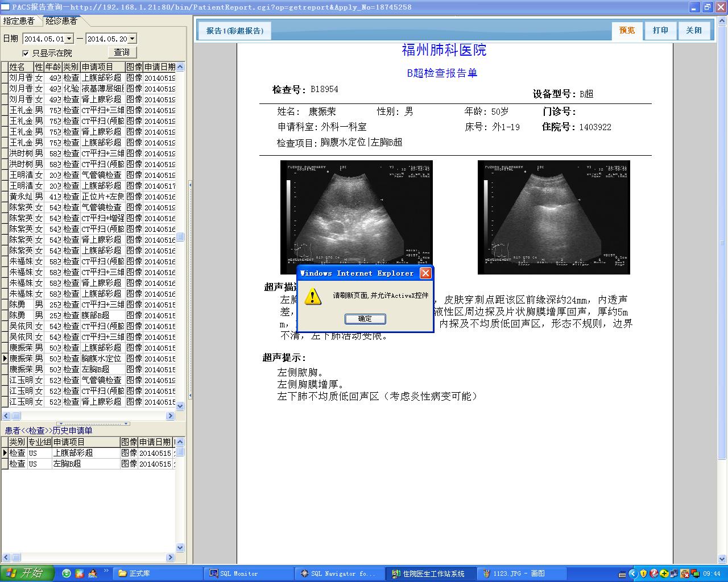Click the system clock showing 09:44
This screenshot has width=728, height=582.
tap(712, 574)
